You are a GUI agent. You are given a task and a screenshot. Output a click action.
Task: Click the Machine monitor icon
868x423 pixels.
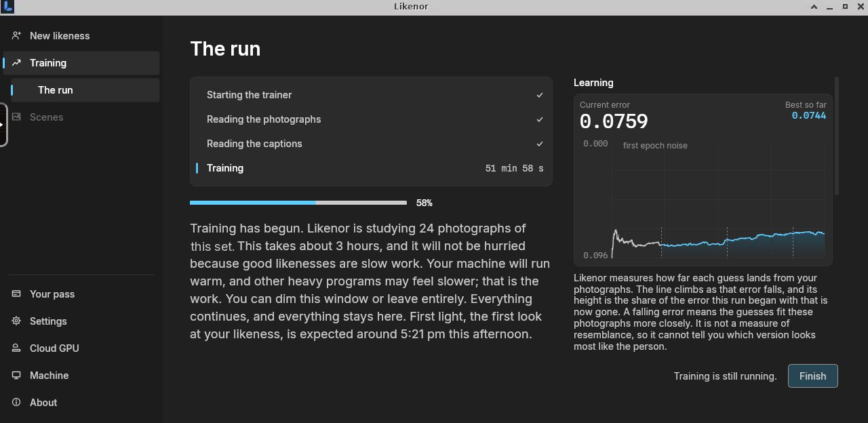point(16,375)
